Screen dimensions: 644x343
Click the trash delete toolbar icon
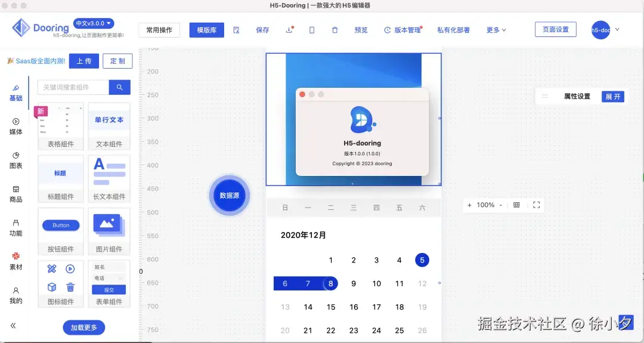pyautogui.click(x=335, y=30)
